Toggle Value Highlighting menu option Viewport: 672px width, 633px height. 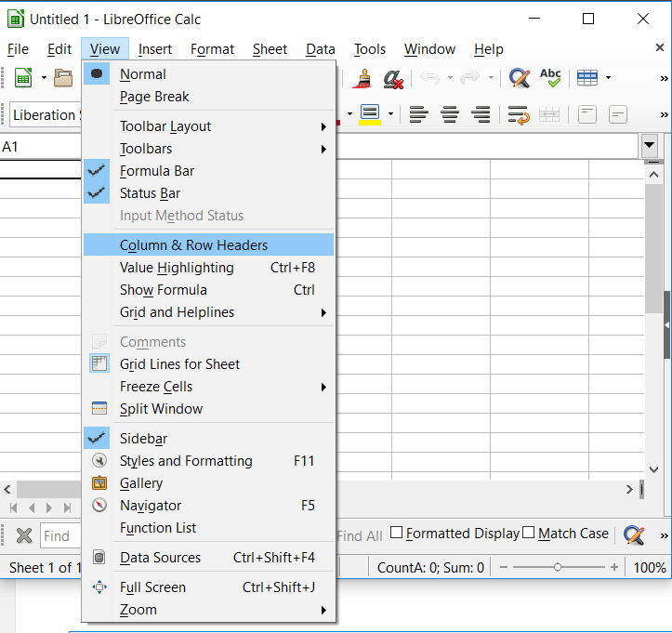(208, 268)
